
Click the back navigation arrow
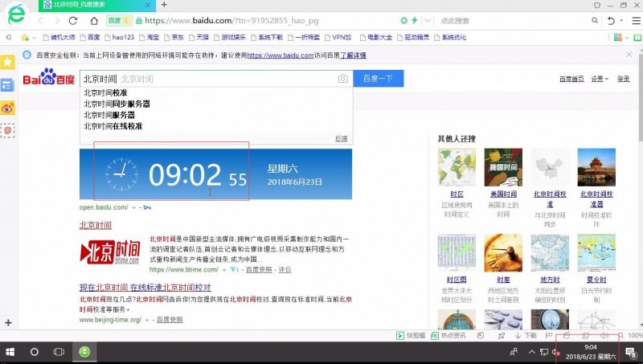41,21
